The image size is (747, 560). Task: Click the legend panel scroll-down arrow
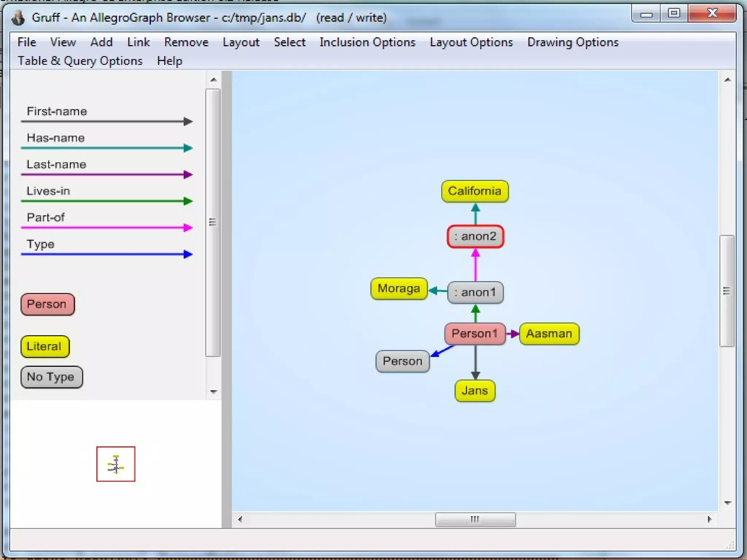[214, 392]
